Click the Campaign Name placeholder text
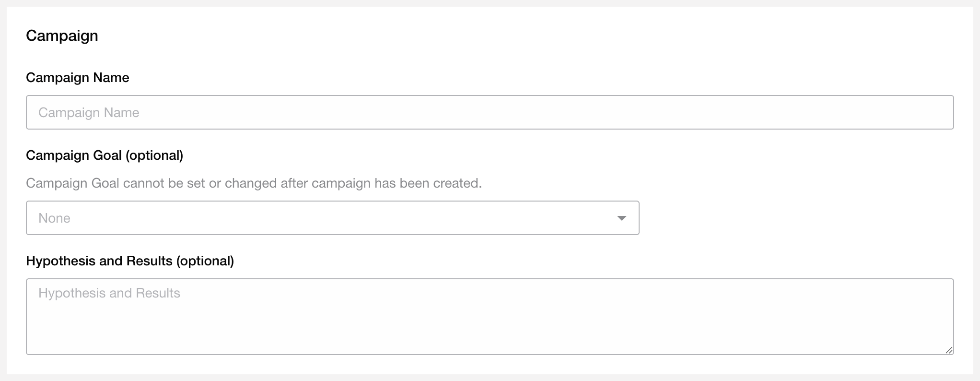980x381 pixels. [x=89, y=113]
